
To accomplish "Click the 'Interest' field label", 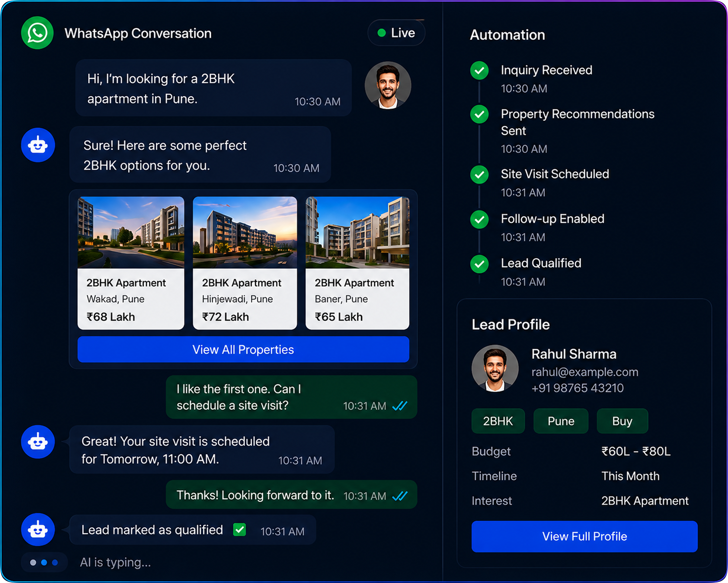I will 492,501.
